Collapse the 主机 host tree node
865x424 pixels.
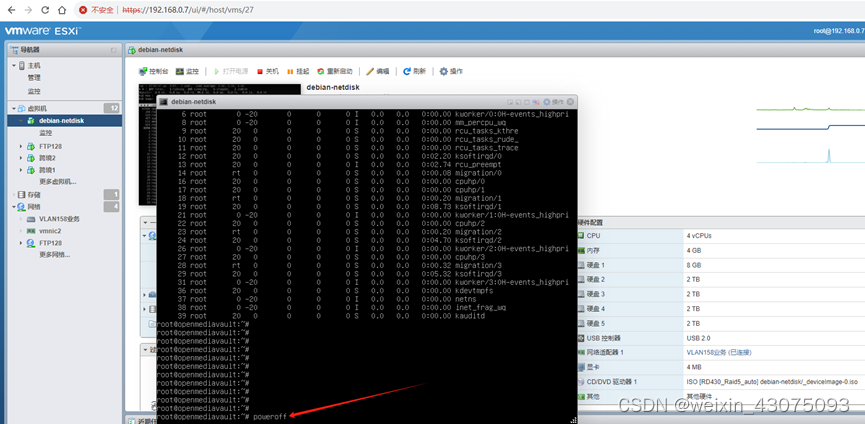coord(14,65)
